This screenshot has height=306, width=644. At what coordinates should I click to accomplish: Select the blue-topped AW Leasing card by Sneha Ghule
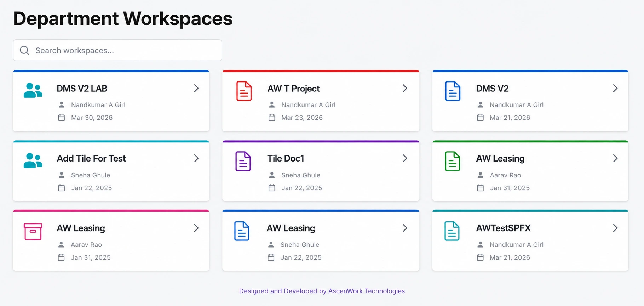(x=321, y=240)
